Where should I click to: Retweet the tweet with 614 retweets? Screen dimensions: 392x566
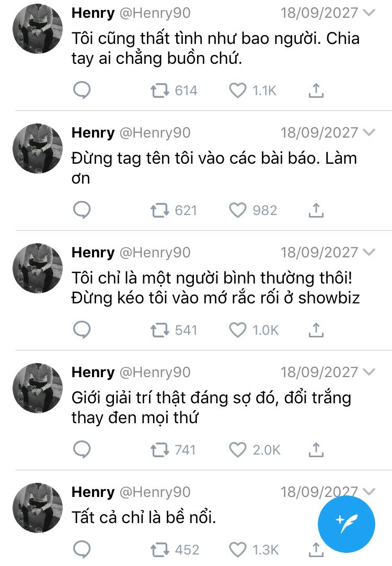click(160, 90)
